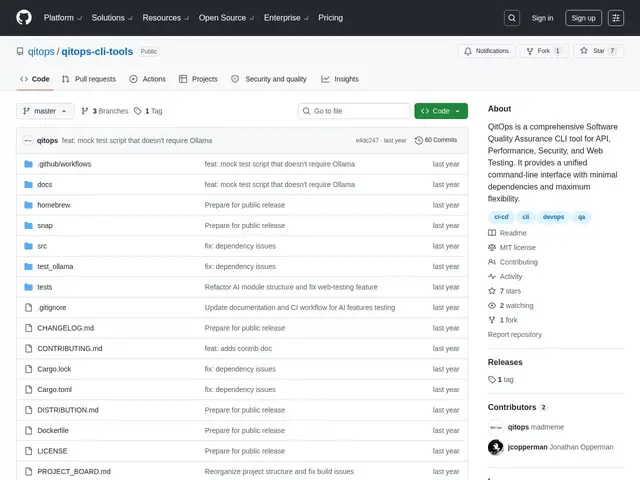Click the tag icon next to 1 Tag
Viewport: 640px width, 480px height.
[138, 111]
